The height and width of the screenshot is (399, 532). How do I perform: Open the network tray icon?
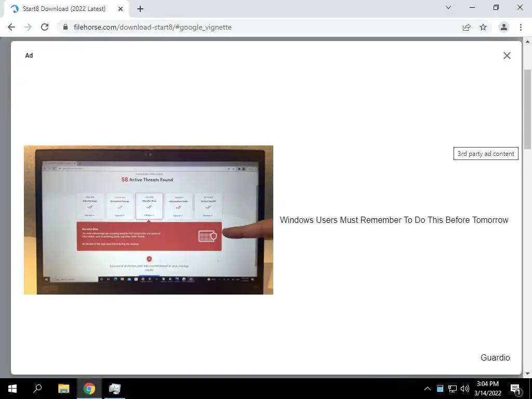(453, 389)
